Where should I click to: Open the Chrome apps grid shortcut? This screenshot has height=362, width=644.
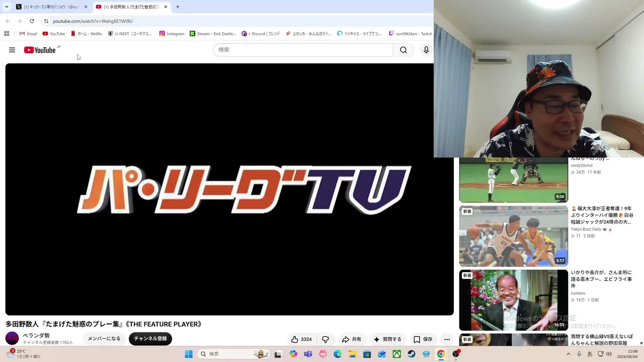[7, 34]
